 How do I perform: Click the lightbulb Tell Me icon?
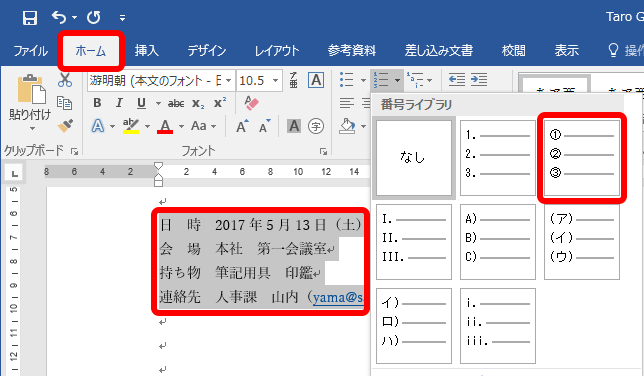click(613, 51)
